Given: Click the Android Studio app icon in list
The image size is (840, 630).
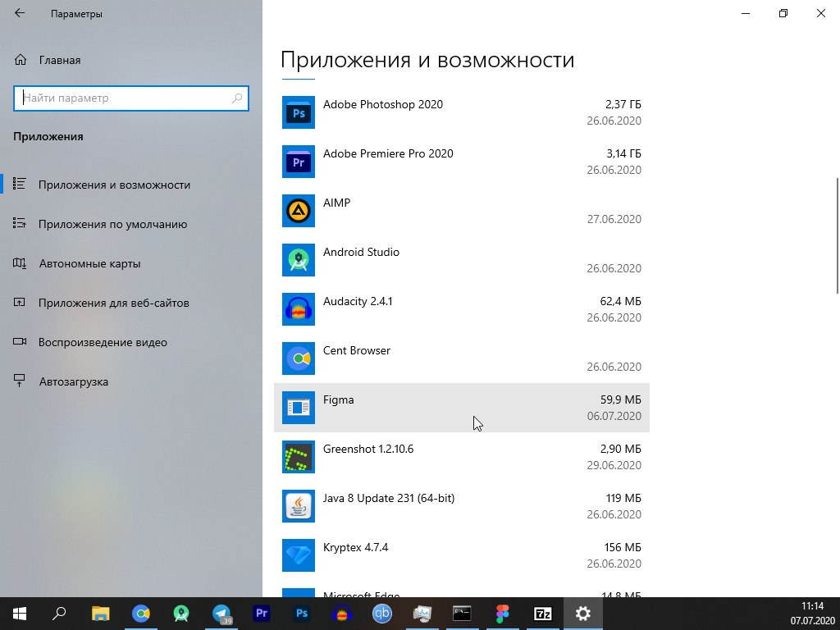Looking at the screenshot, I should [299, 260].
